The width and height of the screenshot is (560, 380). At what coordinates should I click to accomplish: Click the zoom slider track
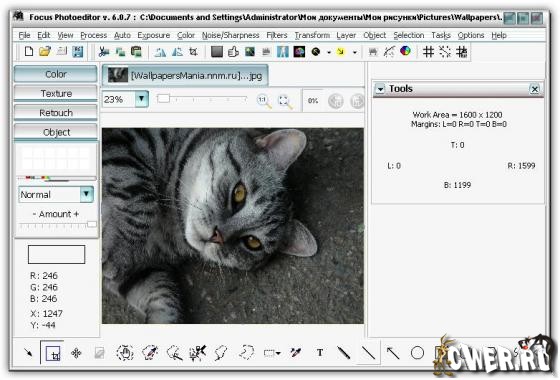click(202, 99)
